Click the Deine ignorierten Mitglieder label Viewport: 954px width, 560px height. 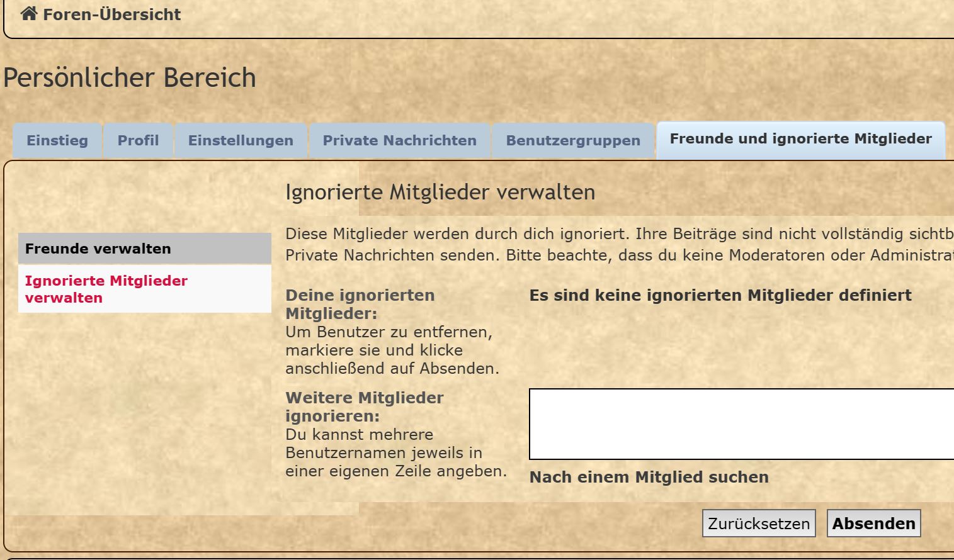(360, 304)
